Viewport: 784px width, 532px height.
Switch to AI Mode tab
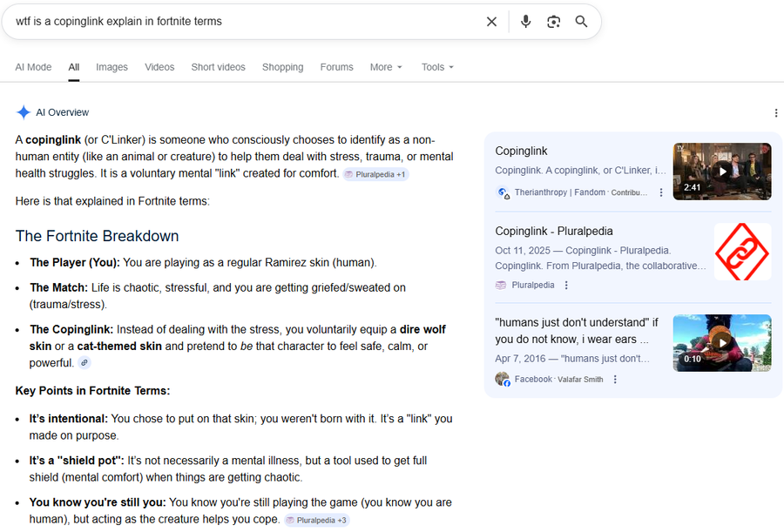pos(33,67)
